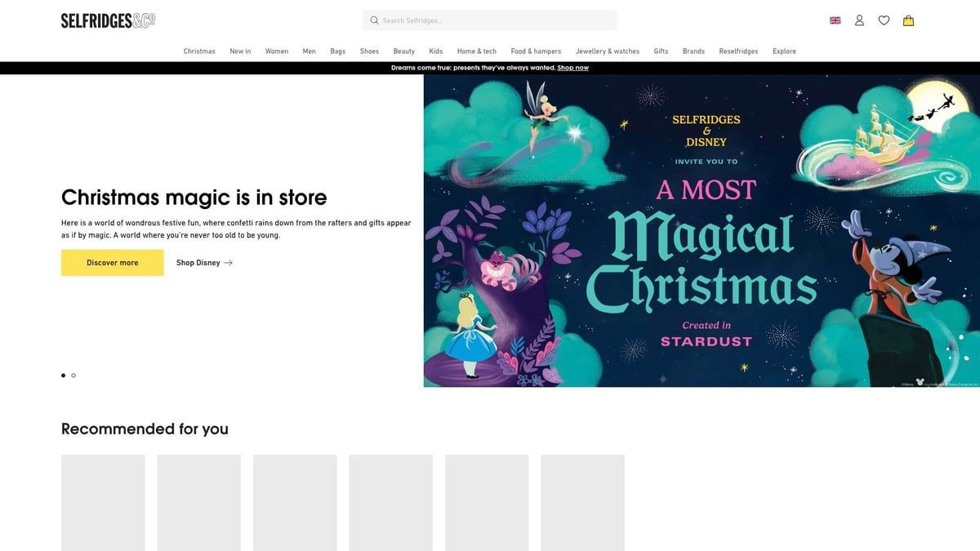
Task: Click the Discover more button
Action: tap(112, 262)
